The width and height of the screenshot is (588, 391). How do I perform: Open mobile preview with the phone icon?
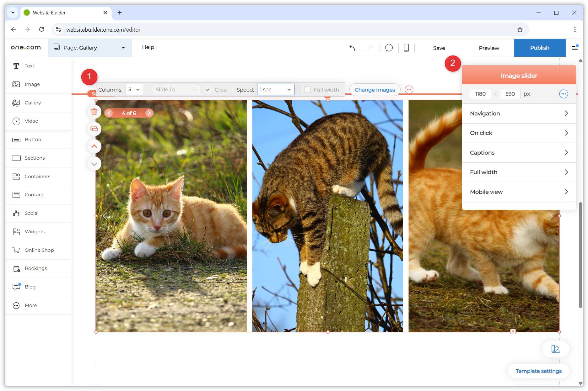(406, 48)
